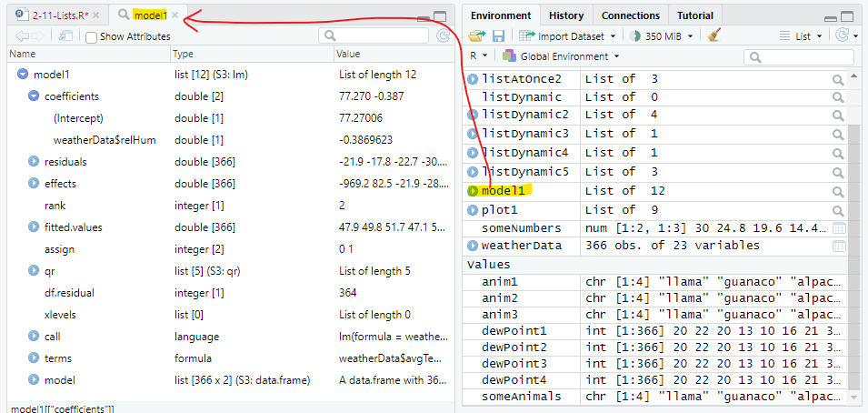The width and height of the screenshot is (868, 413).
Task: Inspect model1 using its magnifier icon
Action: tap(838, 191)
